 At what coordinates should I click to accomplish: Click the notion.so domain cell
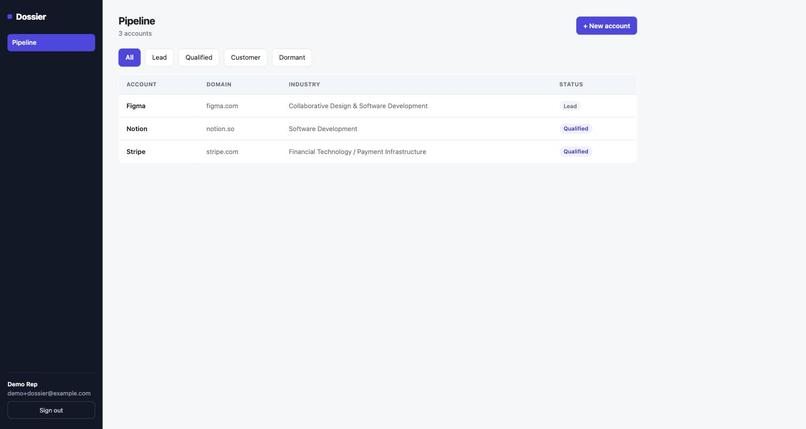[x=220, y=129]
